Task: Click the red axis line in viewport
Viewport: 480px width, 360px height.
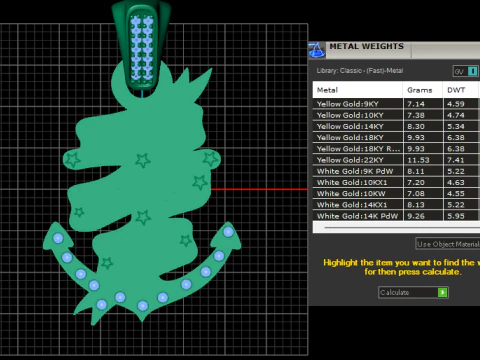Action: [259, 189]
